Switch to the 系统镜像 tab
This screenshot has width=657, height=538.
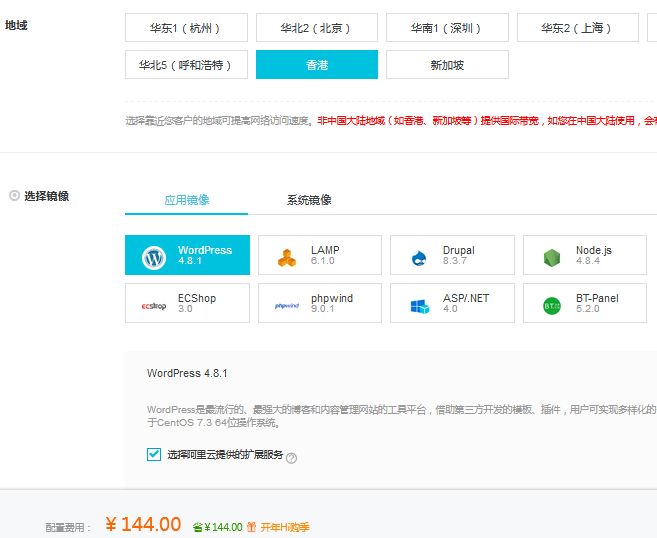[x=309, y=200]
